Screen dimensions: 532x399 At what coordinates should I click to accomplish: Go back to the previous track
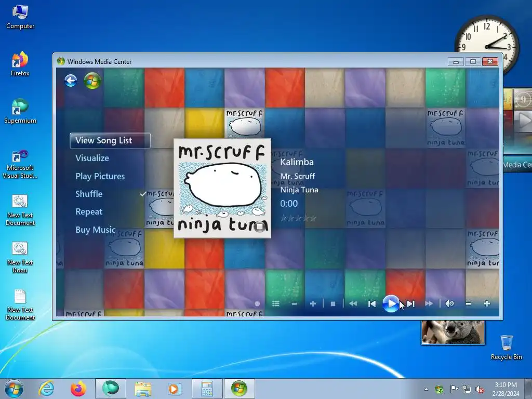click(372, 303)
